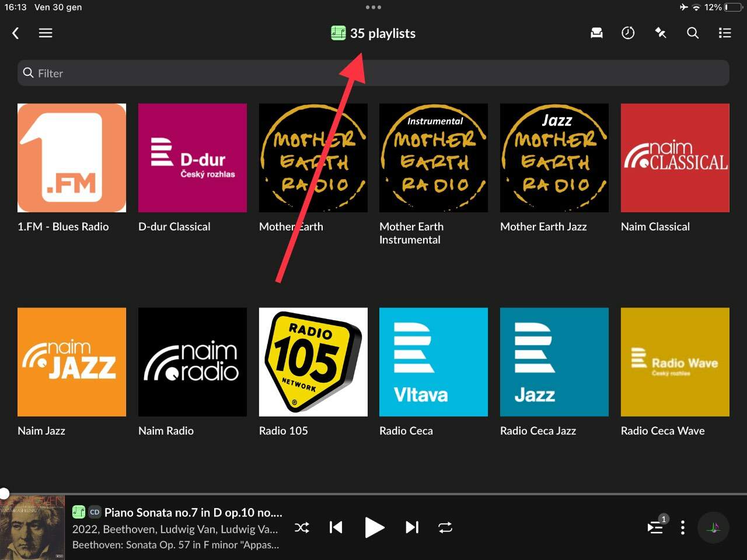Skip to the next track

412,528
